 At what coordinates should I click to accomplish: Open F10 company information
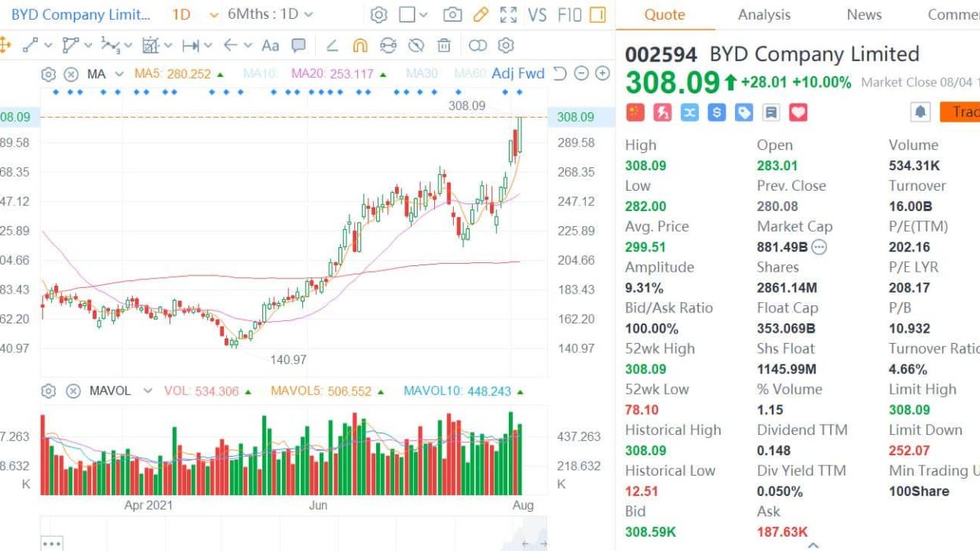coord(569,15)
